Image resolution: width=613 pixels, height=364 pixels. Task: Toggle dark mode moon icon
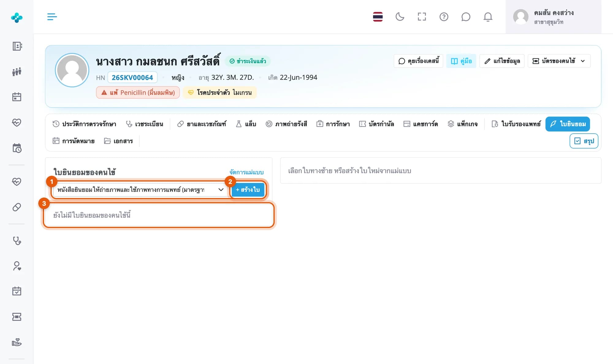coord(400,17)
